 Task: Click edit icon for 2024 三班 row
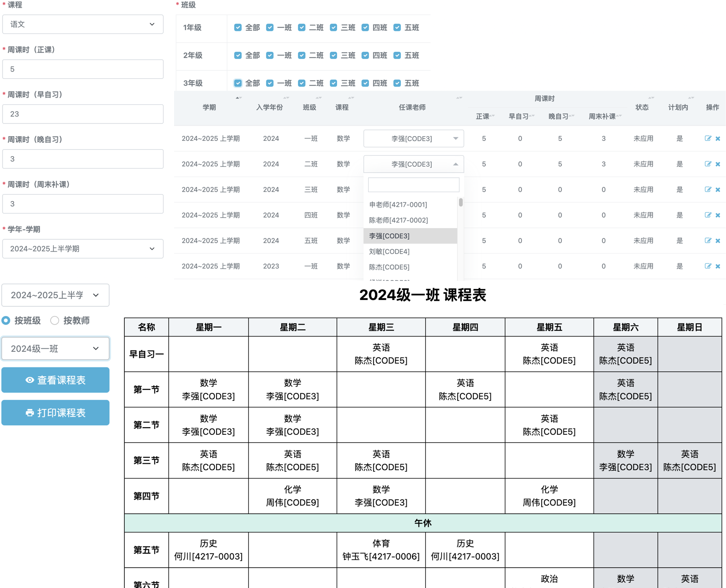coord(707,190)
